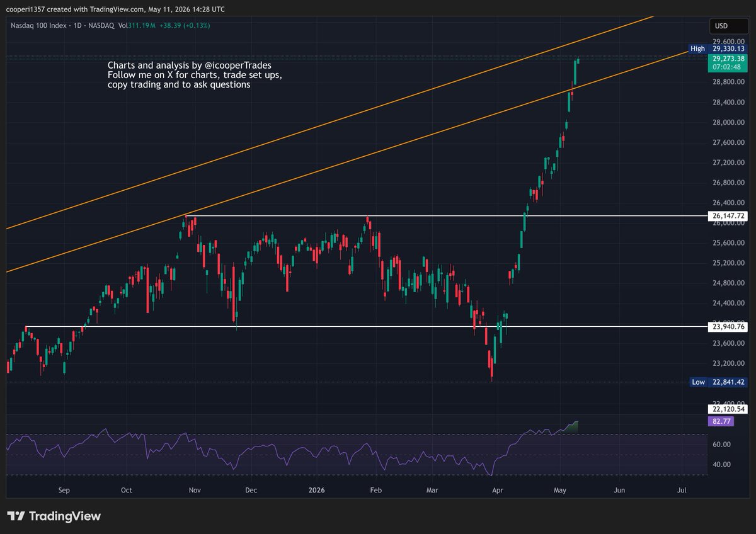Click the Mar label on the time axis
Screen dimensions: 756x534
point(432,489)
